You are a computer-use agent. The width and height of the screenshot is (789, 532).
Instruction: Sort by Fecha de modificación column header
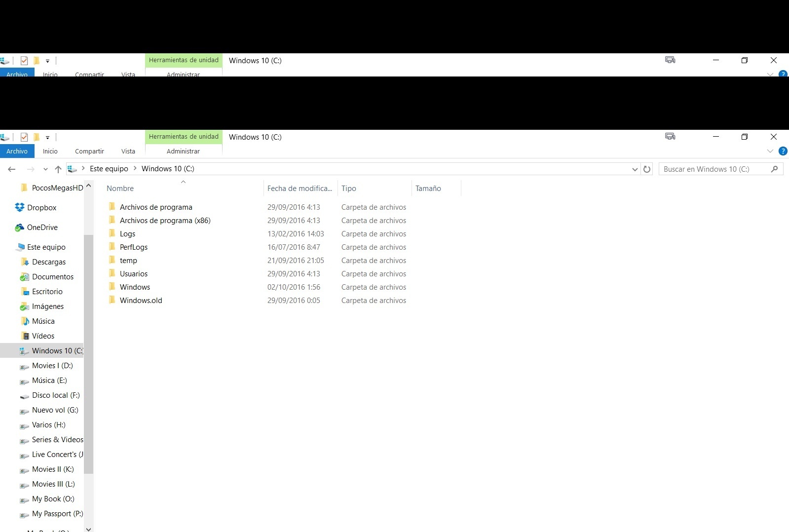pos(301,189)
